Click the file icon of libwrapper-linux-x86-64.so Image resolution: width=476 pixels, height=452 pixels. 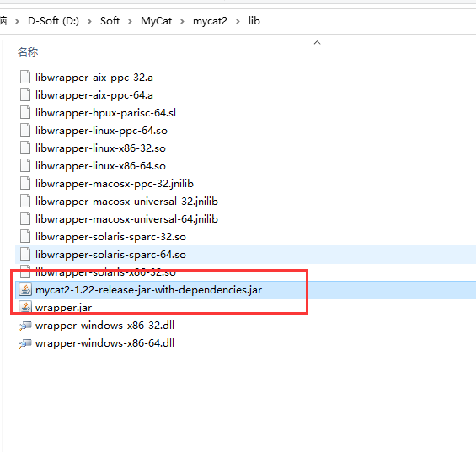pyautogui.click(x=25, y=165)
